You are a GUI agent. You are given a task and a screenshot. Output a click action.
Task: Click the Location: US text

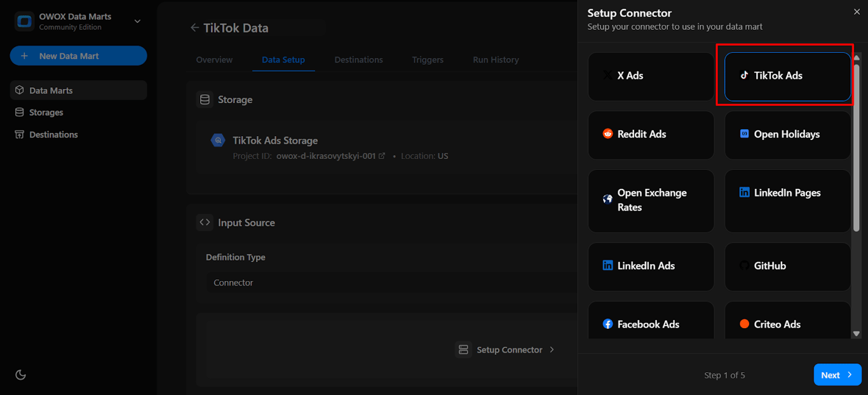click(x=424, y=156)
